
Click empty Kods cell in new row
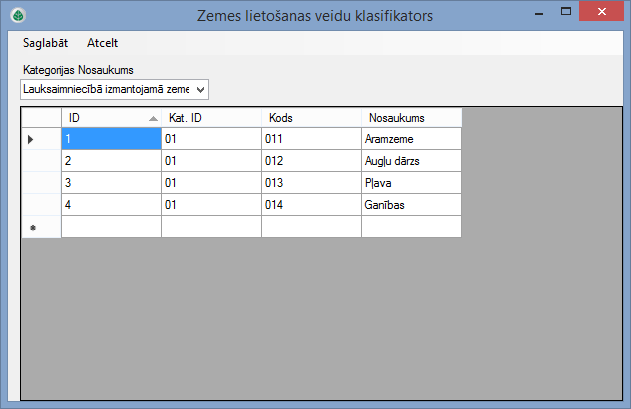point(311,227)
